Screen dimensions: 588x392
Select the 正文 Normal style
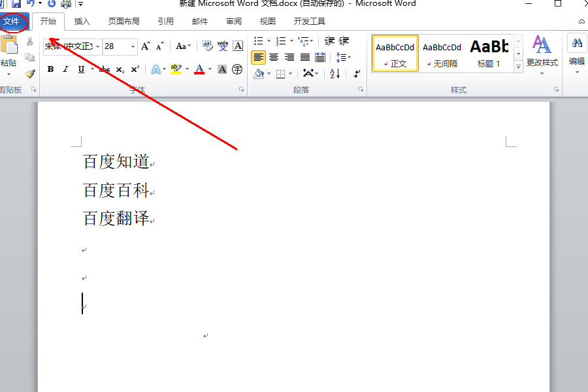[395, 54]
